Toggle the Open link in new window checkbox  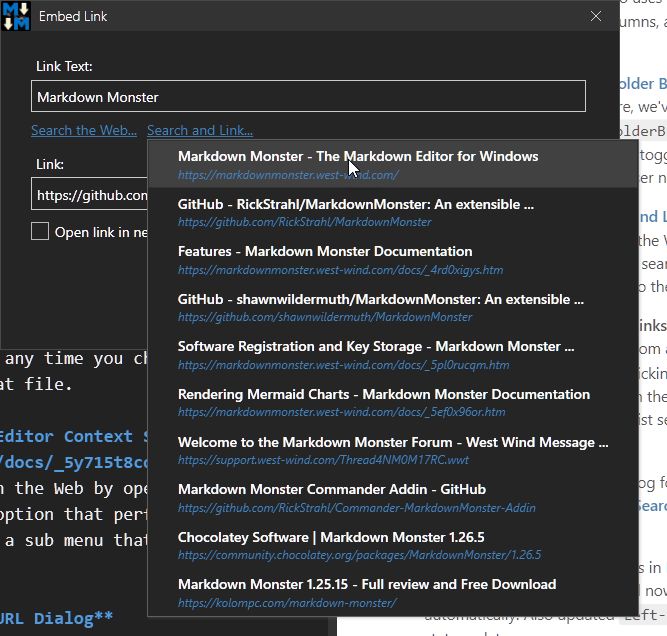[40, 231]
